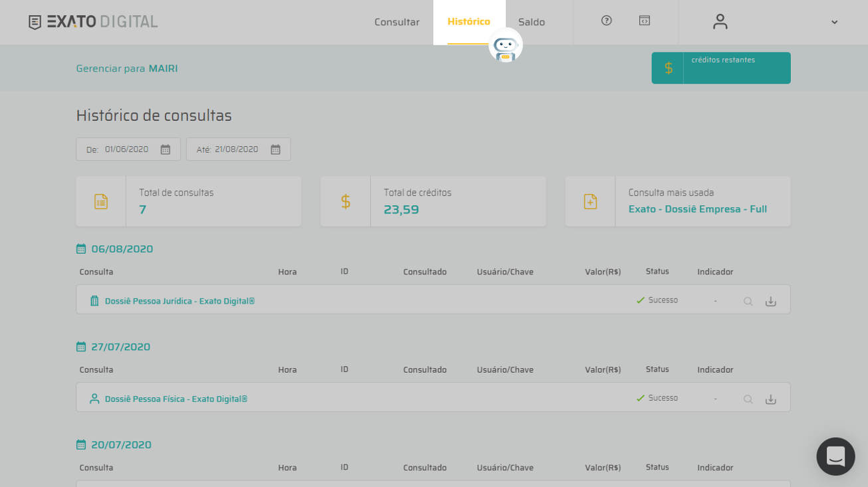Select the Histórico tab
The height and width of the screenshot is (487, 868).
[x=469, y=22]
